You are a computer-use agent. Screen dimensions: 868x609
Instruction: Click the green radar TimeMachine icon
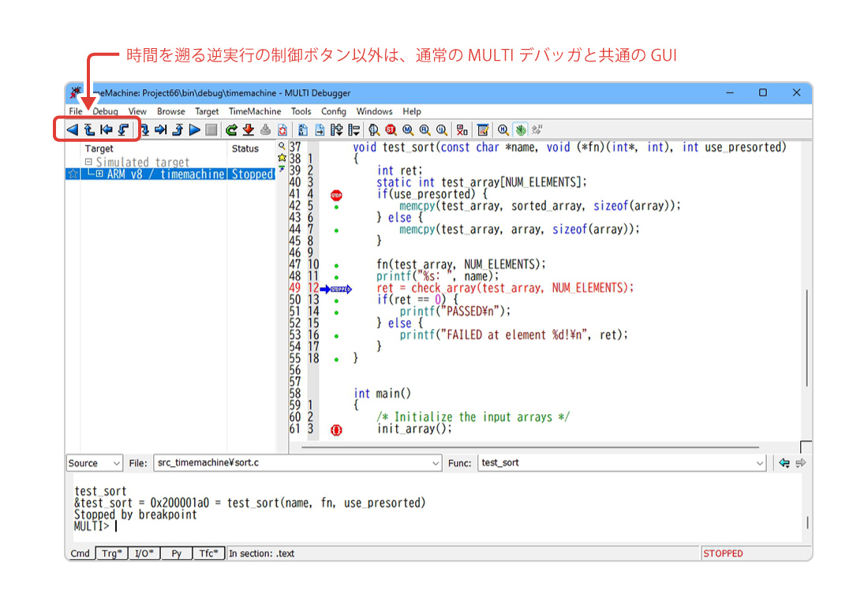520,129
